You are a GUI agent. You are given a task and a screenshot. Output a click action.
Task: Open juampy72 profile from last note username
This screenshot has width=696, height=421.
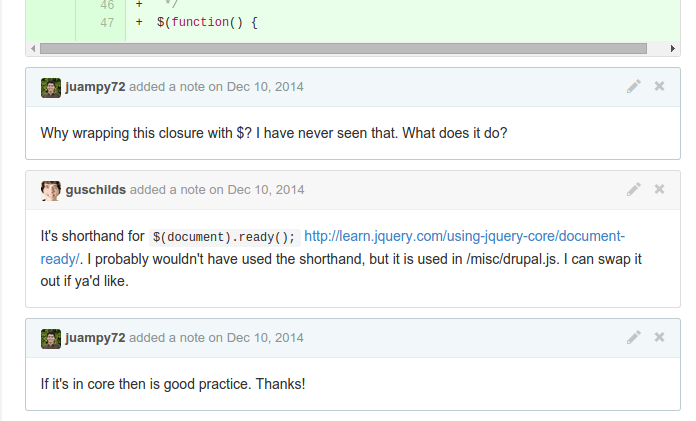tap(95, 338)
